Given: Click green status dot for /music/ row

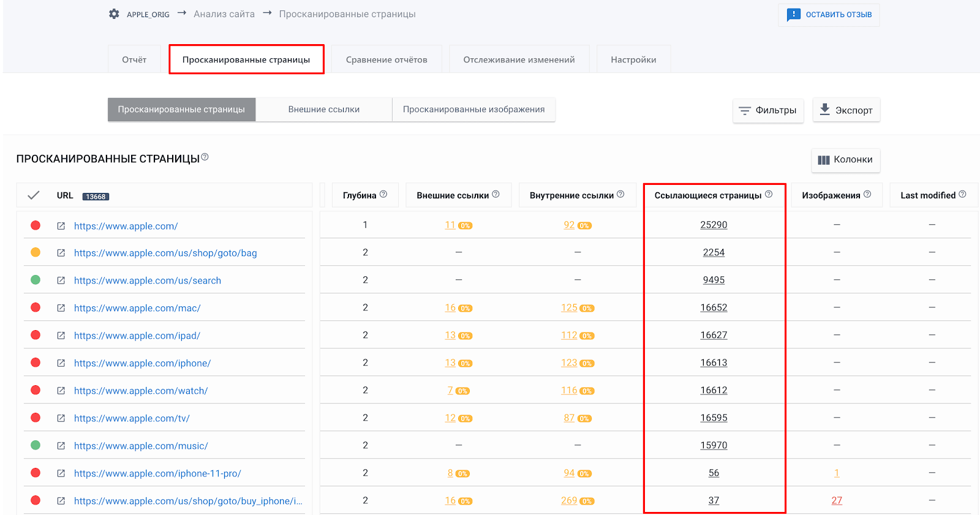Looking at the screenshot, I should click(x=36, y=445).
